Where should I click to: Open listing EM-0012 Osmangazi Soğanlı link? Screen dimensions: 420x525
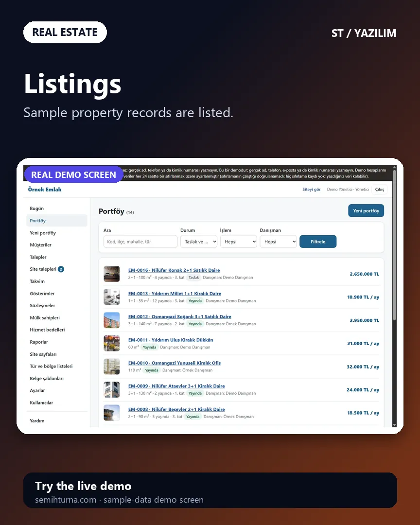[x=179, y=317]
